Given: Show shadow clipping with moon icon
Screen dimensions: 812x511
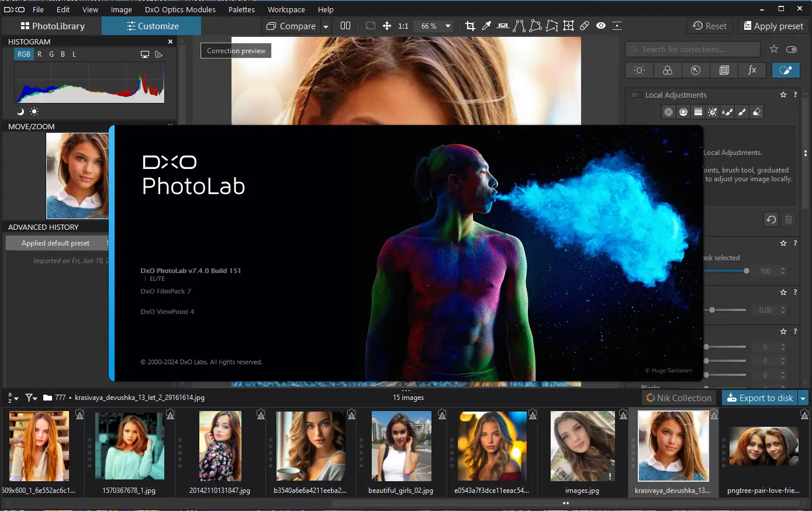Looking at the screenshot, I should tap(20, 111).
